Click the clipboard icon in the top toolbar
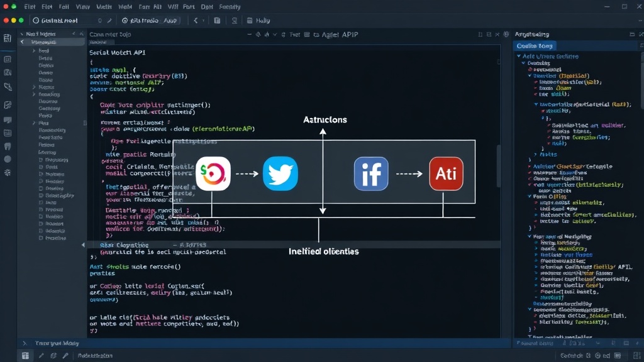This screenshot has width=644, height=362. [x=217, y=21]
